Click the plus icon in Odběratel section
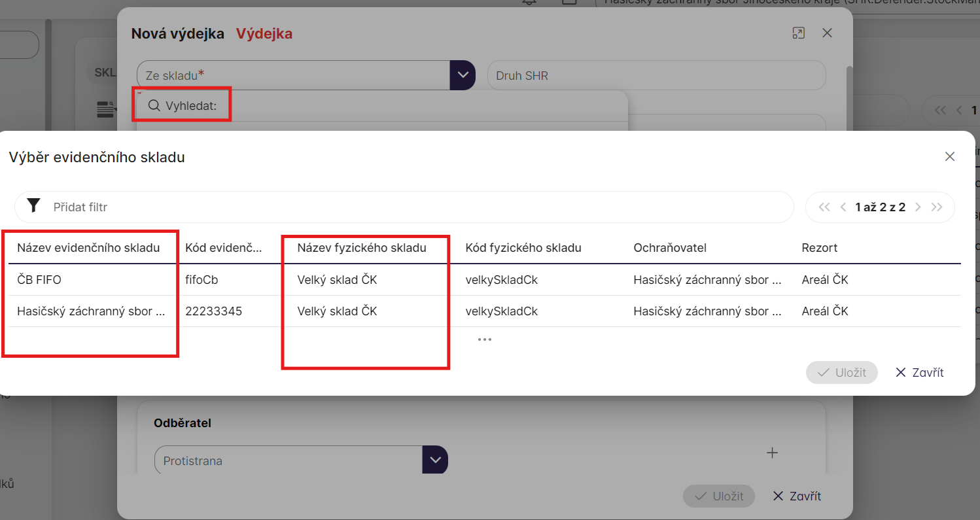This screenshot has width=980, height=520. (772, 453)
